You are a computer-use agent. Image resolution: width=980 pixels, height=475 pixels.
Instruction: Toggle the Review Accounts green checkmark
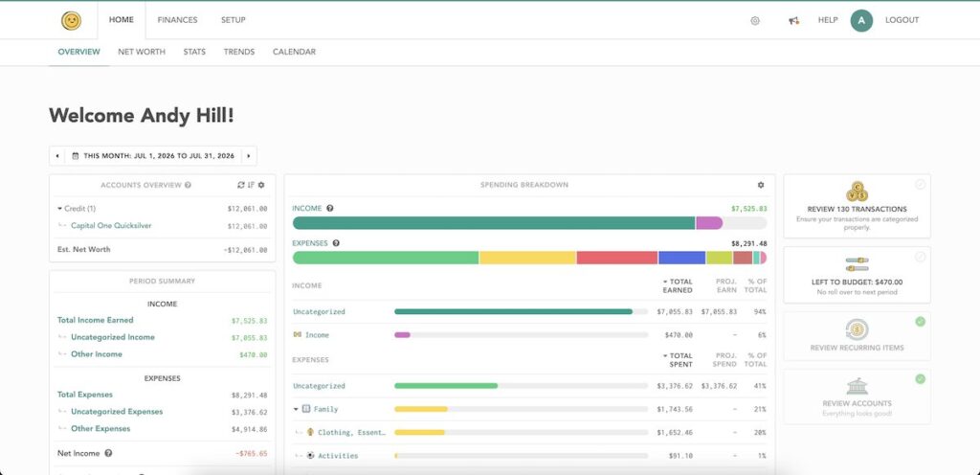click(920, 378)
